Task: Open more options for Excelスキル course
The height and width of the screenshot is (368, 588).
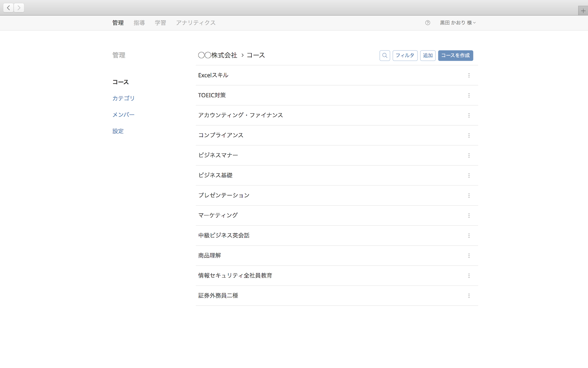Action: (469, 75)
